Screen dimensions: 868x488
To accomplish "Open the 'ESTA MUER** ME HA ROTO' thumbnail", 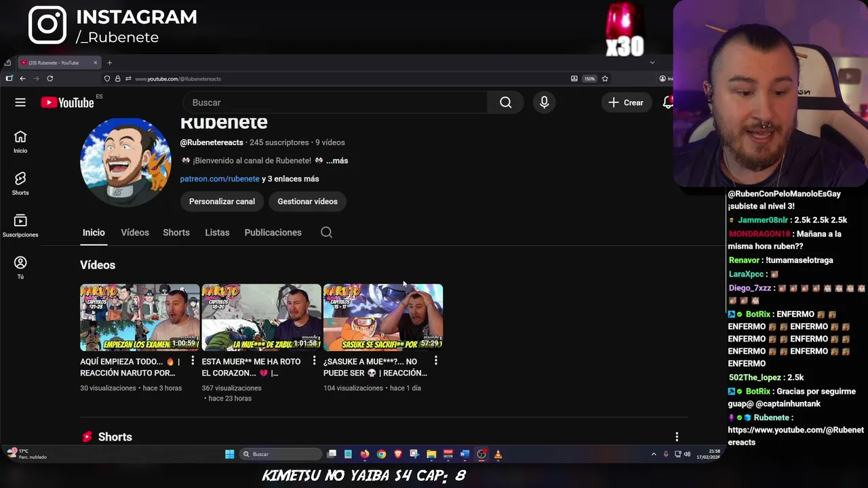I will (x=261, y=317).
